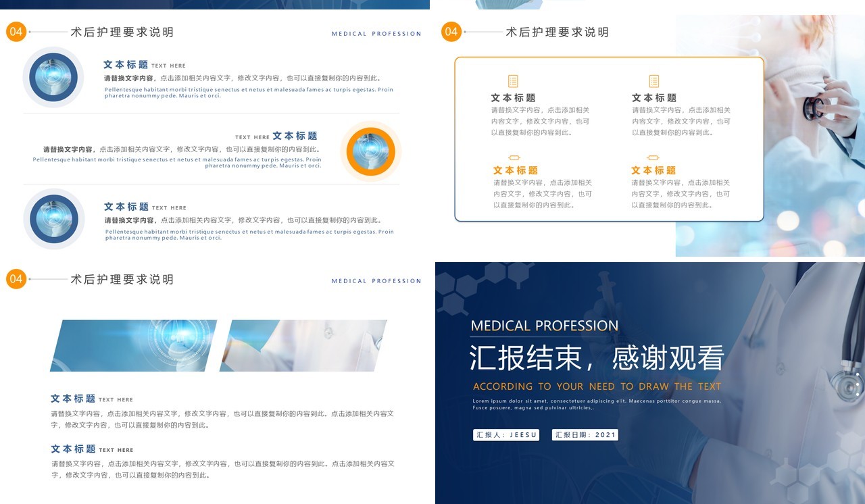Click the 汇报人:JEESU label
This screenshot has width=865, height=504.
click(506, 434)
